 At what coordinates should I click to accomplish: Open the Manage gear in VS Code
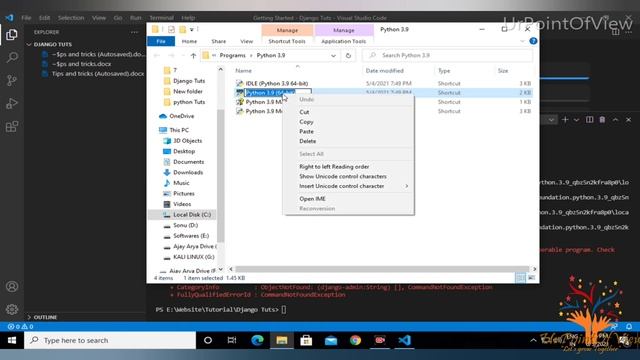[x=12, y=309]
